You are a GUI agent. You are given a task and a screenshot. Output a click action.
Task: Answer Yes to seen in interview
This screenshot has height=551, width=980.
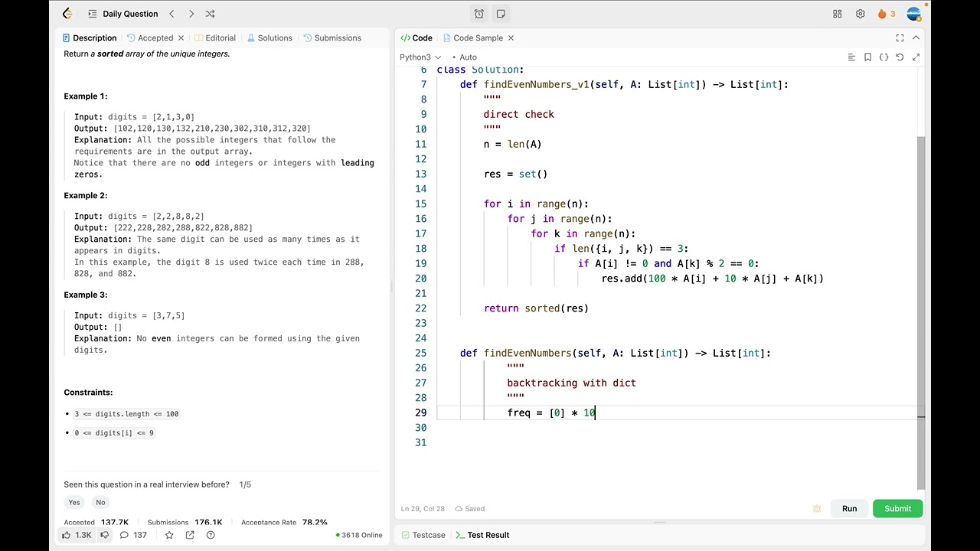click(x=74, y=503)
